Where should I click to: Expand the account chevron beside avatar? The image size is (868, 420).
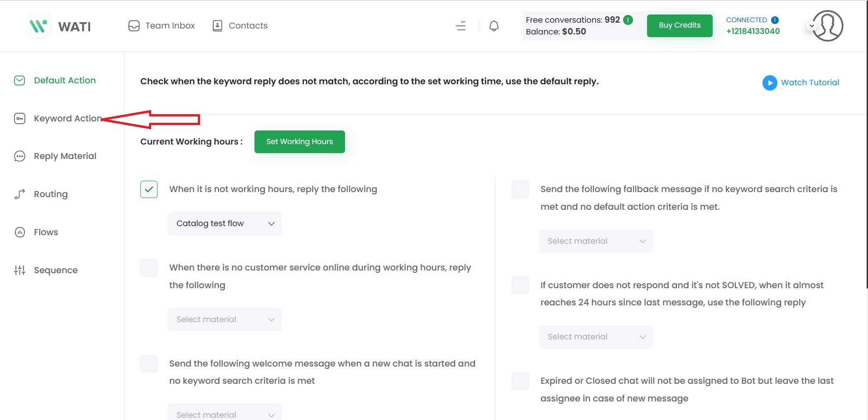point(812,26)
